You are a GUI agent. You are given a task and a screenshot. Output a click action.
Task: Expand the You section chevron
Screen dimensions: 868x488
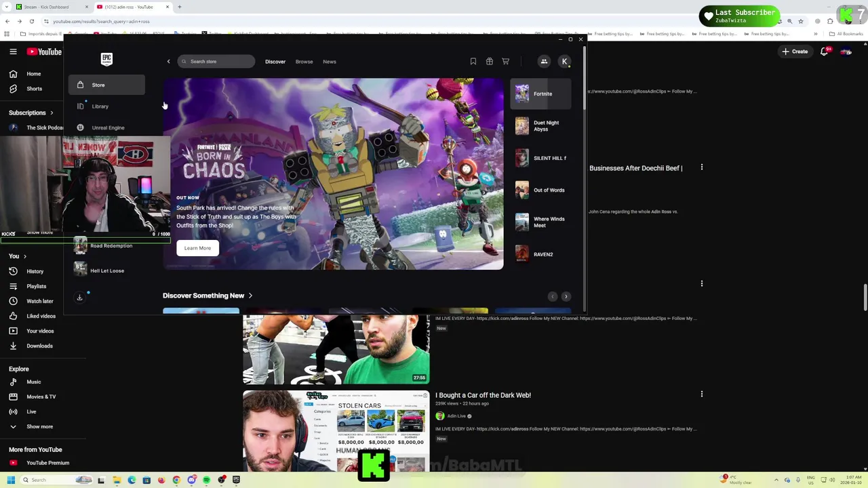(x=25, y=256)
